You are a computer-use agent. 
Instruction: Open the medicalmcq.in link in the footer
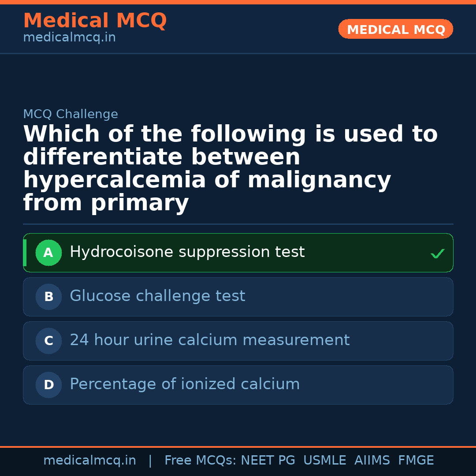point(89,461)
